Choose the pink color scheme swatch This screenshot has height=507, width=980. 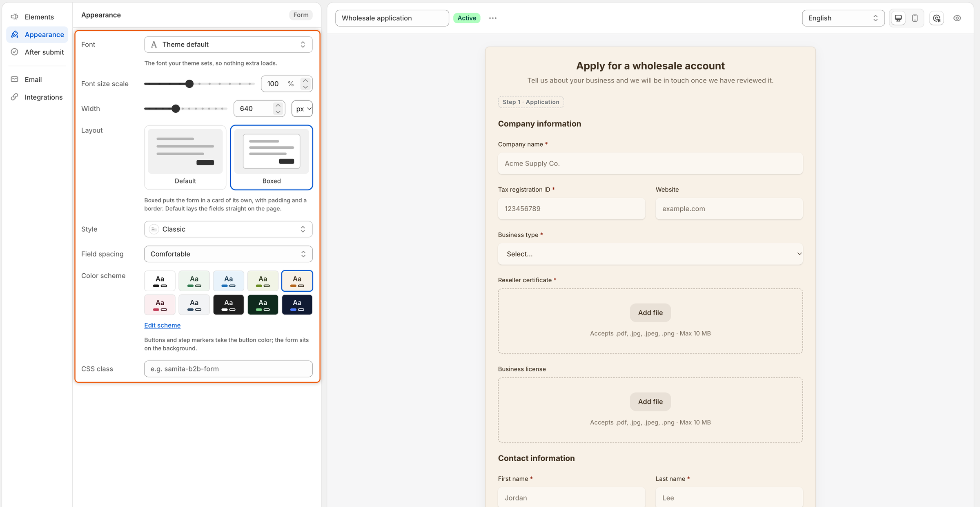160,304
